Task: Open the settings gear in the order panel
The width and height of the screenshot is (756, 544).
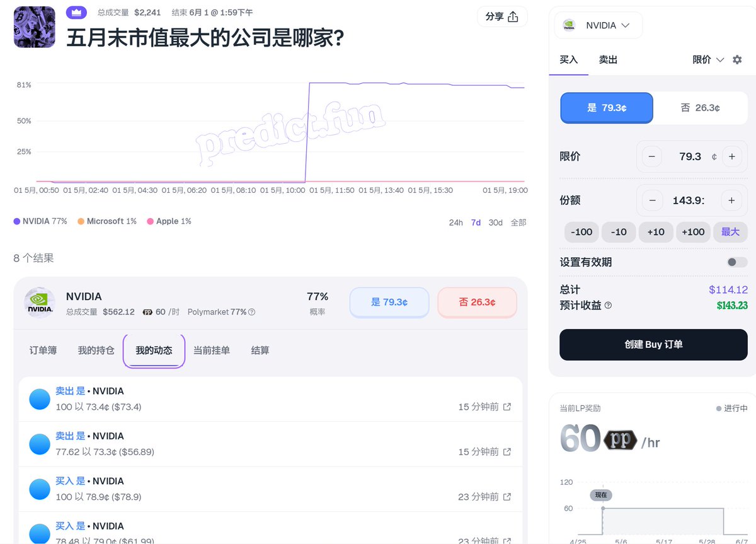Action: click(737, 60)
